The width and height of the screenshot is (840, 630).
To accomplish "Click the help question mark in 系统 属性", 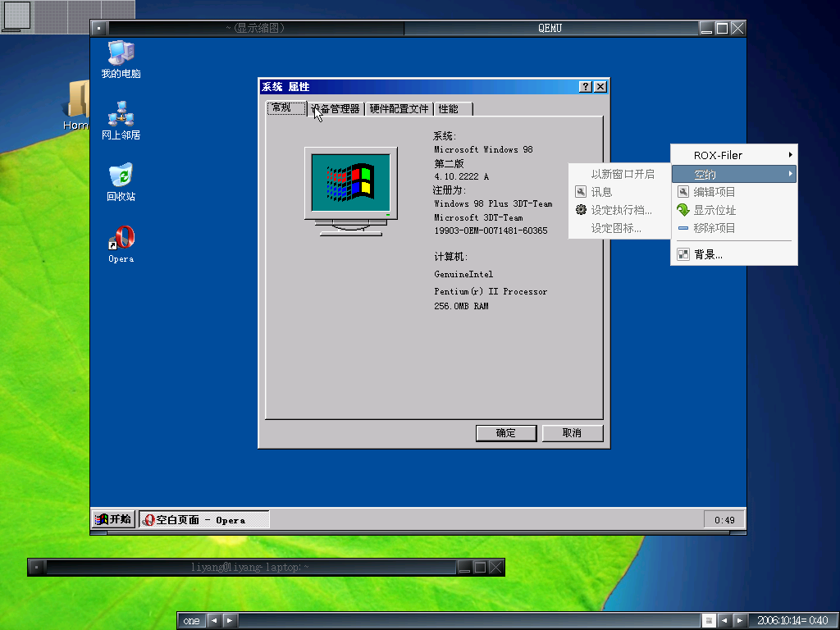I will [586, 87].
